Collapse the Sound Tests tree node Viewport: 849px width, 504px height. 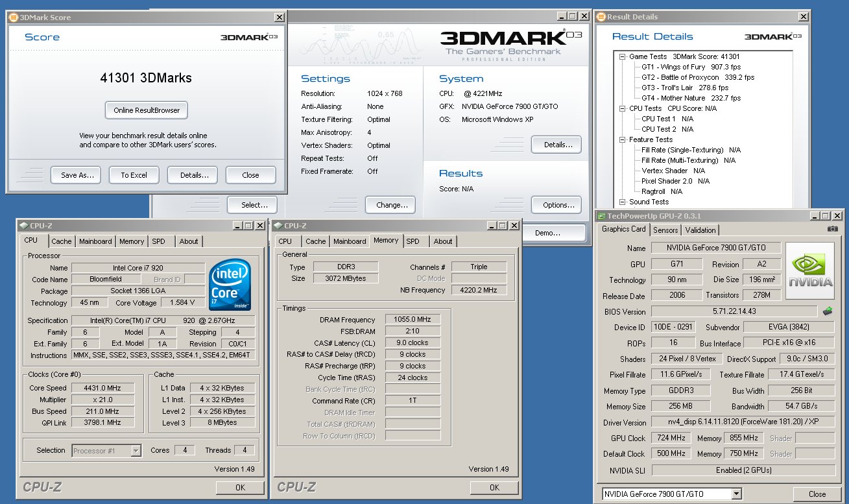pos(623,202)
